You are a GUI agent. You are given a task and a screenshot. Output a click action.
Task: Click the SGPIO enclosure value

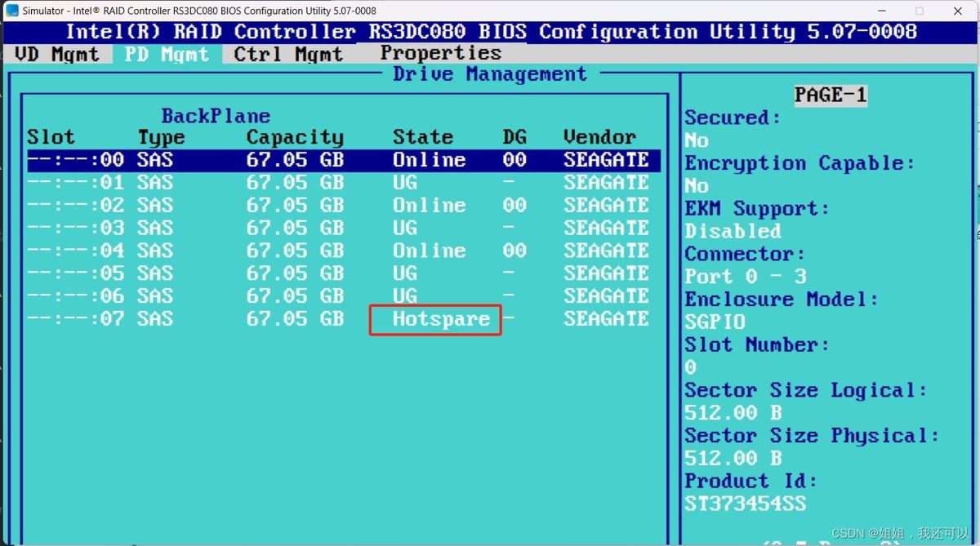tap(715, 322)
